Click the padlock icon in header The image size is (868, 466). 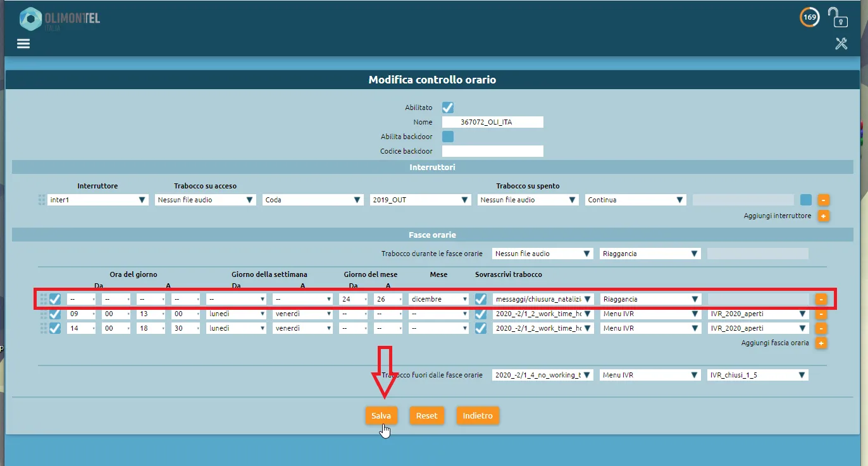coord(838,17)
